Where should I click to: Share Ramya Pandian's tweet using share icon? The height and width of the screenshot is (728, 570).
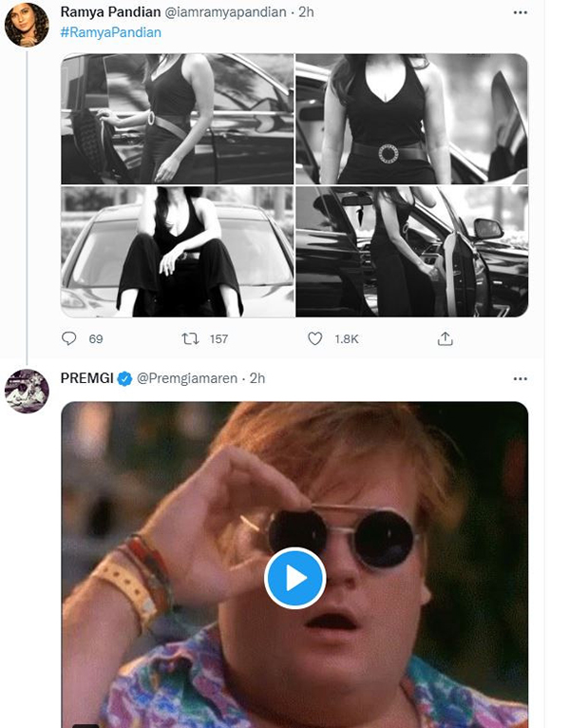pyautogui.click(x=444, y=338)
